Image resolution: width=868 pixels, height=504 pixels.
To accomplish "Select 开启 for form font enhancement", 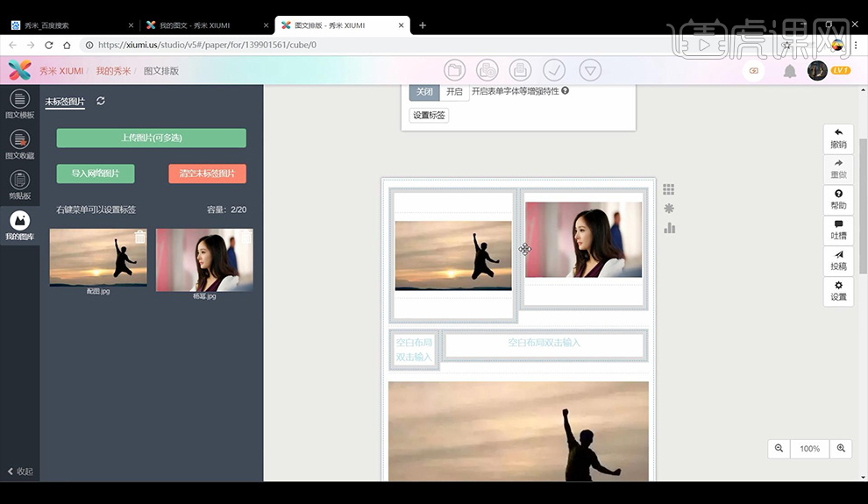I will [454, 91].
